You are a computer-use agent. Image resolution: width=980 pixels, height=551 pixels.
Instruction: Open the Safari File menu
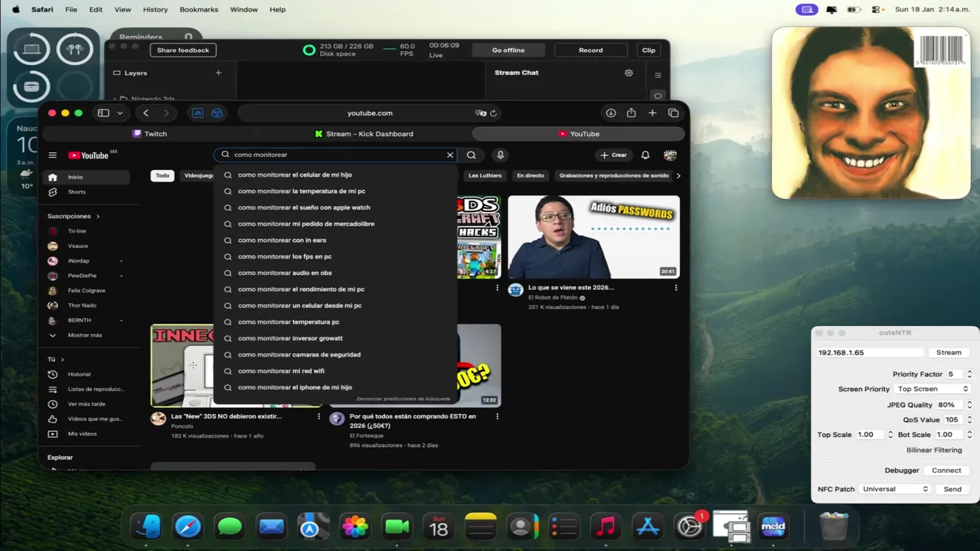(x=71, y=9)
